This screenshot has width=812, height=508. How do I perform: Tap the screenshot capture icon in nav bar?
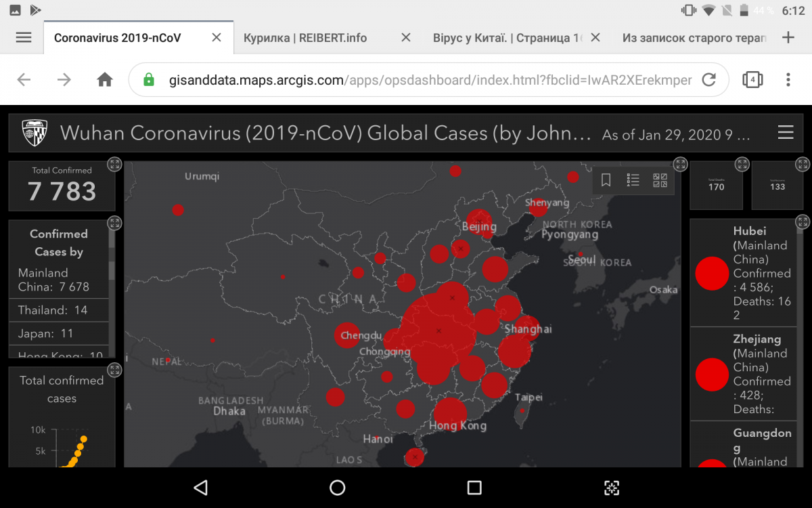click(x=612, y=488)
